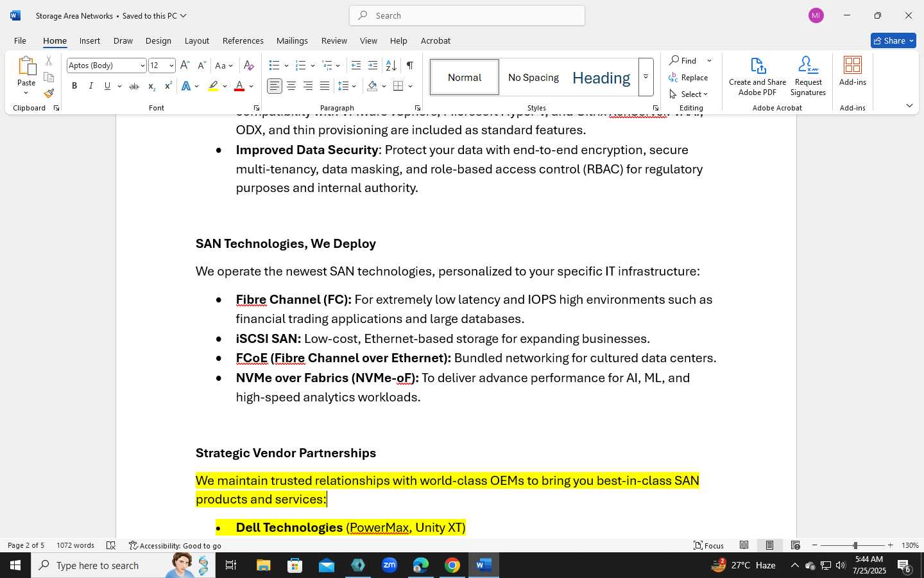Switch to the Insert tab

[x=90, y=40]
